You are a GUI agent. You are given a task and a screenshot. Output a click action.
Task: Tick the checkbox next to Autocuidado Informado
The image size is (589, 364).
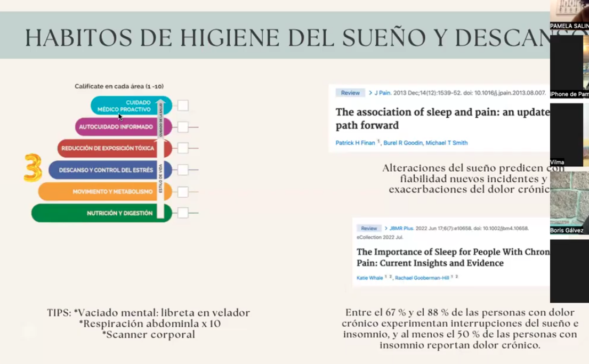click(183, 127)
